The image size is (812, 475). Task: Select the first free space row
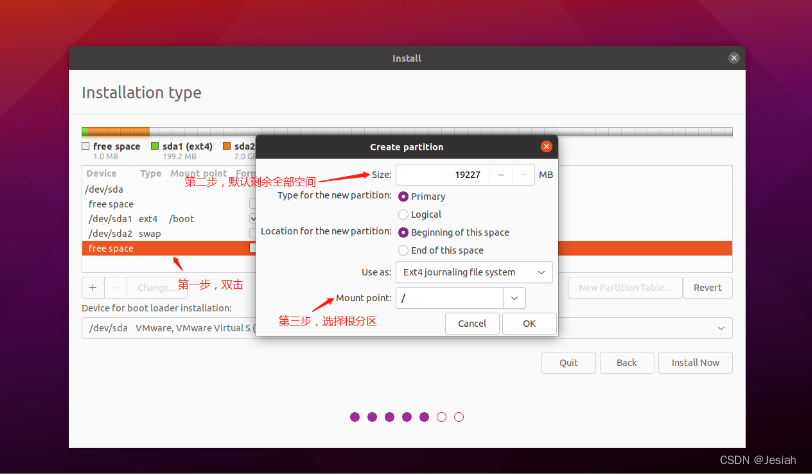click(169, 204)
